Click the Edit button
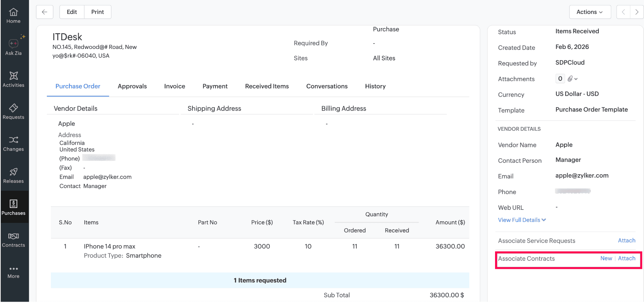This screenshot has height=303, width=644. tap(72, 12)
